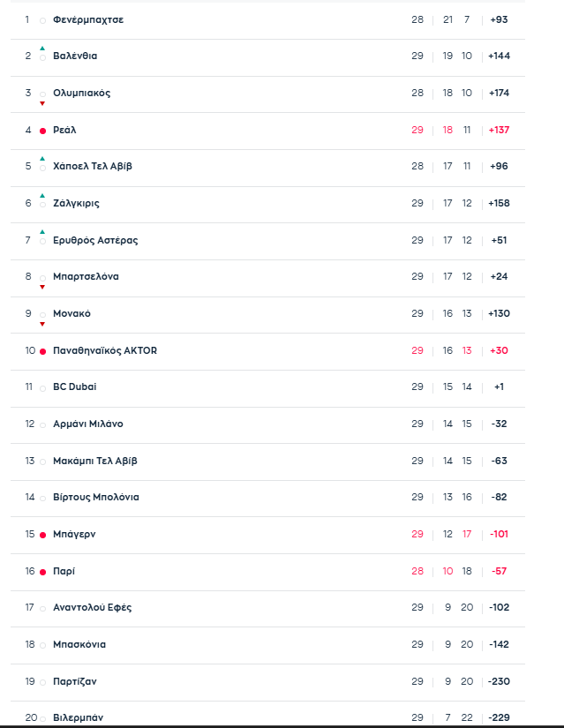Click the red live indicator next to Παρί

pos(42,572)
